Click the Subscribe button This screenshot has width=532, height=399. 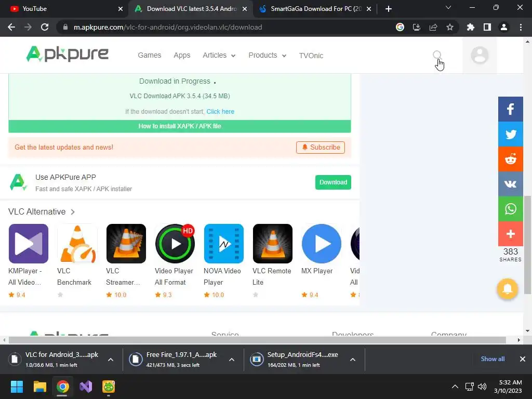pos(320,147)
